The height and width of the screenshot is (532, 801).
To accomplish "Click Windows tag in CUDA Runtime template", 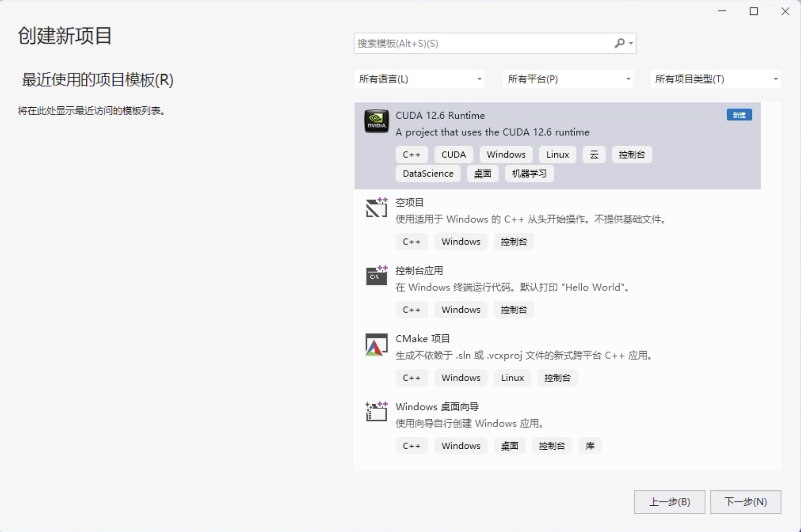I will click(x=506, y=155).
